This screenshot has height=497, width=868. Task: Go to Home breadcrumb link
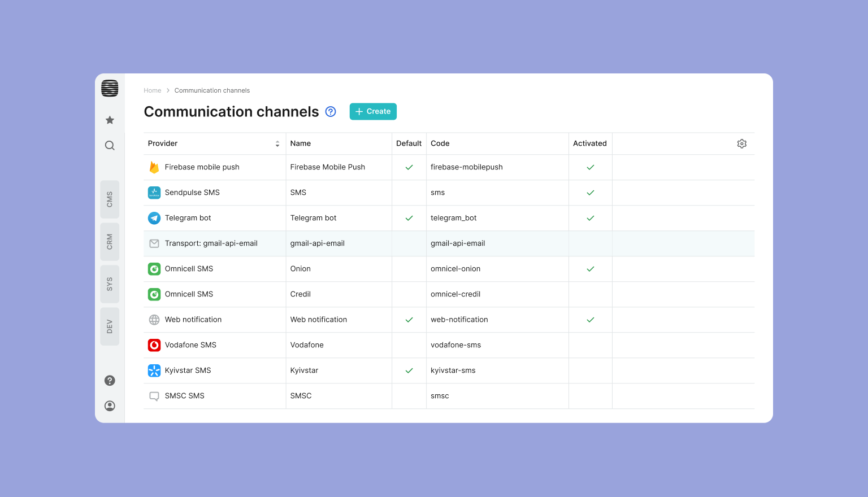click(152, 90)
